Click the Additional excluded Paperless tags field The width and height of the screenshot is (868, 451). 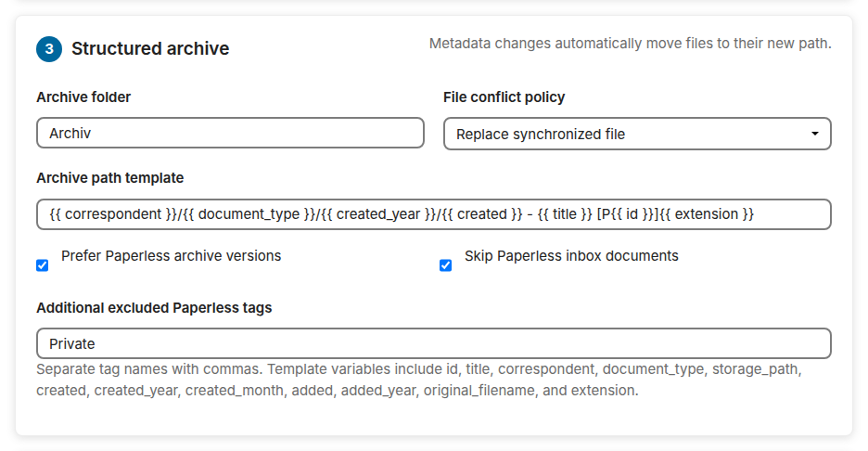(x=434, y=343)
